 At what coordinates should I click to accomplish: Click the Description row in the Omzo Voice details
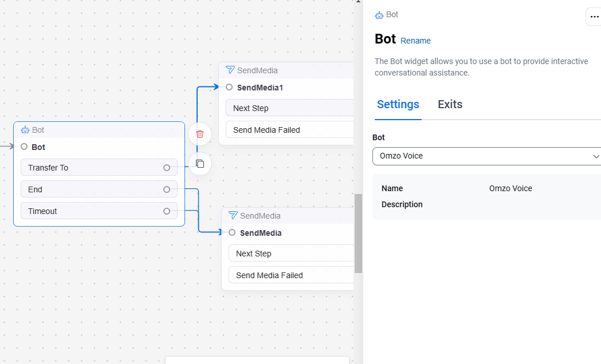[399, 204]
